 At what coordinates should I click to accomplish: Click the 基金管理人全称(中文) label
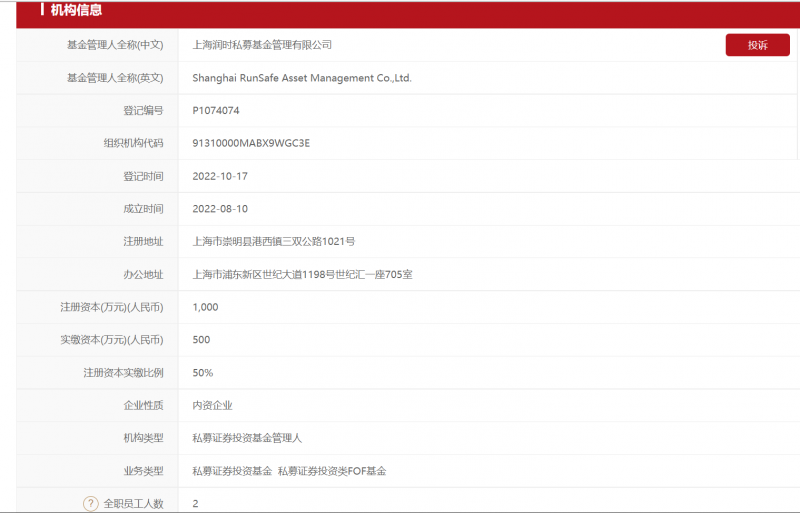(x=115, y=45)
